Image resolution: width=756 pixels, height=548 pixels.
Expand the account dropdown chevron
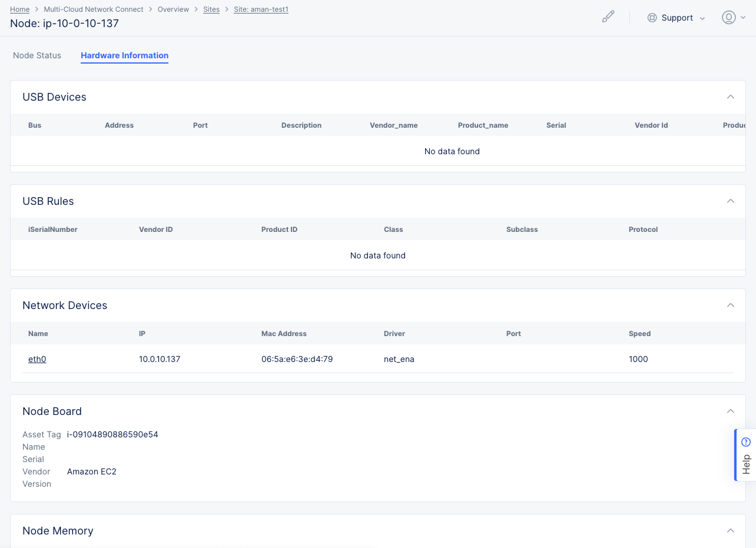click(x=742, y=17)
